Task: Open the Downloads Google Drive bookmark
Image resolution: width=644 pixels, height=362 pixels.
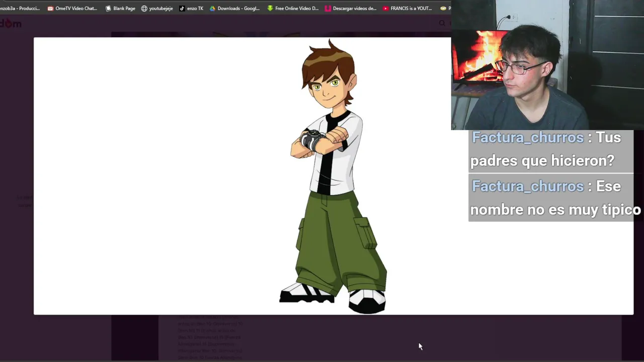Action: coord(234,8)
